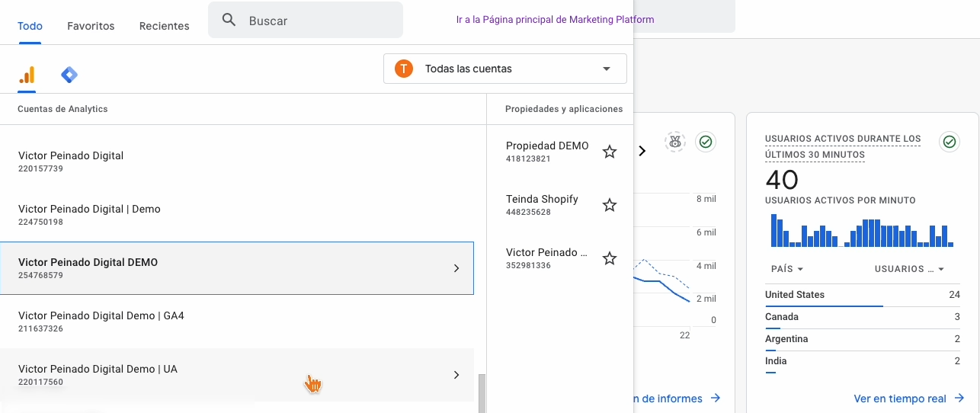Click the Buscar search field
Screen dimensions: 980x413
[x=320, y=21]
